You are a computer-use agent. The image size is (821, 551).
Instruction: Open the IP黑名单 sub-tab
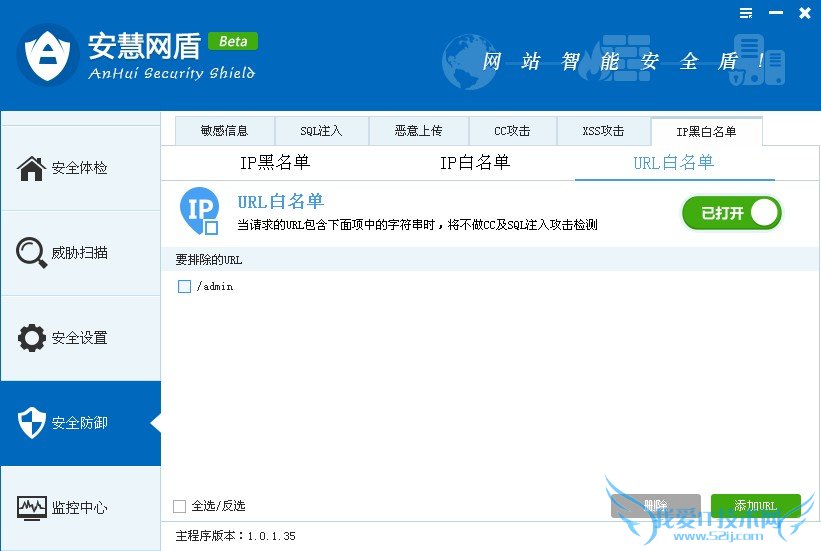click(x=275, y=163)
